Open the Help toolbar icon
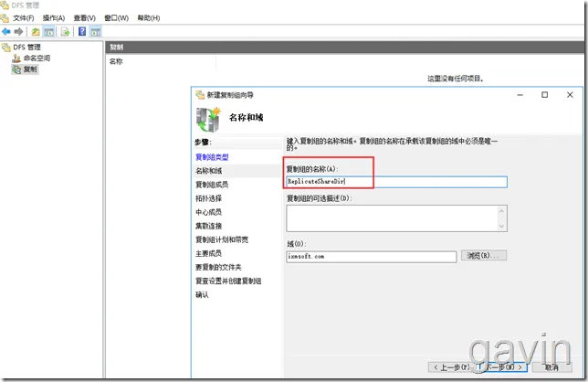This screenshot has width=588, height=382. pyautogui.click(x=82, y=32)
